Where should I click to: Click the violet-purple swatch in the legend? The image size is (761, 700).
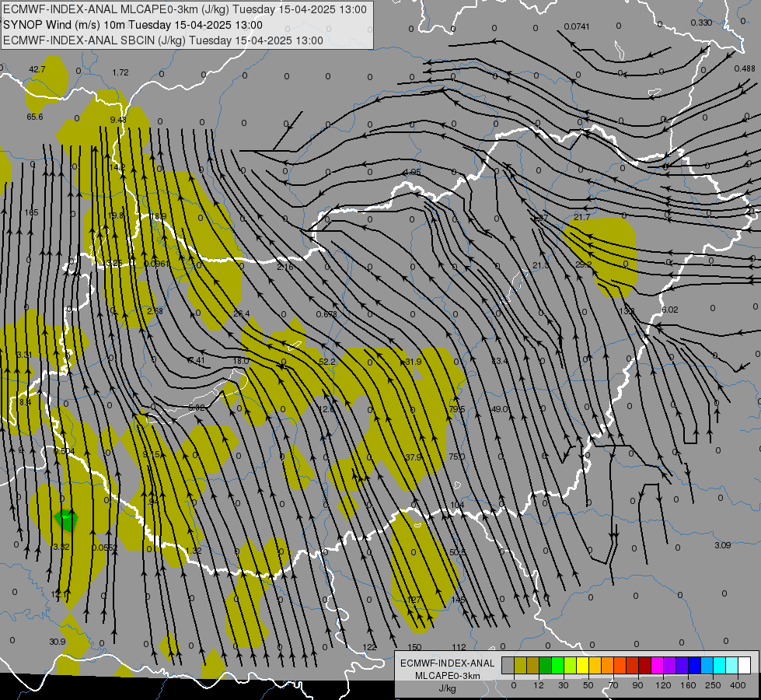coord(670,665)
